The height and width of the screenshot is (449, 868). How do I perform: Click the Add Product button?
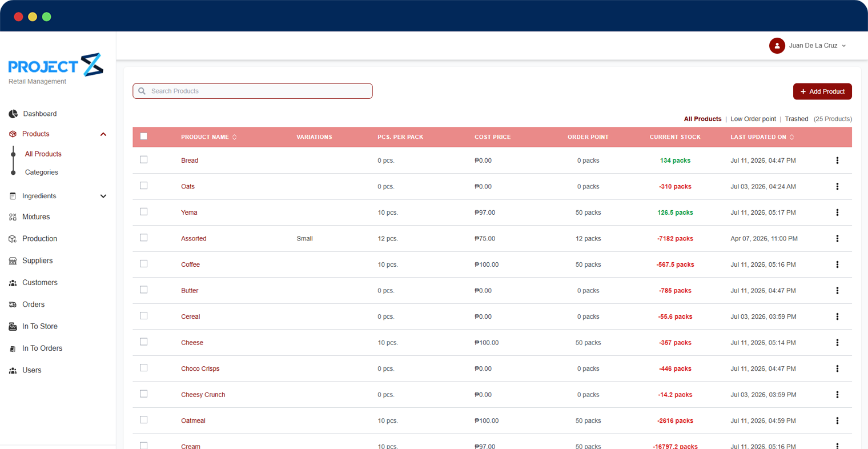coord(822,91)
